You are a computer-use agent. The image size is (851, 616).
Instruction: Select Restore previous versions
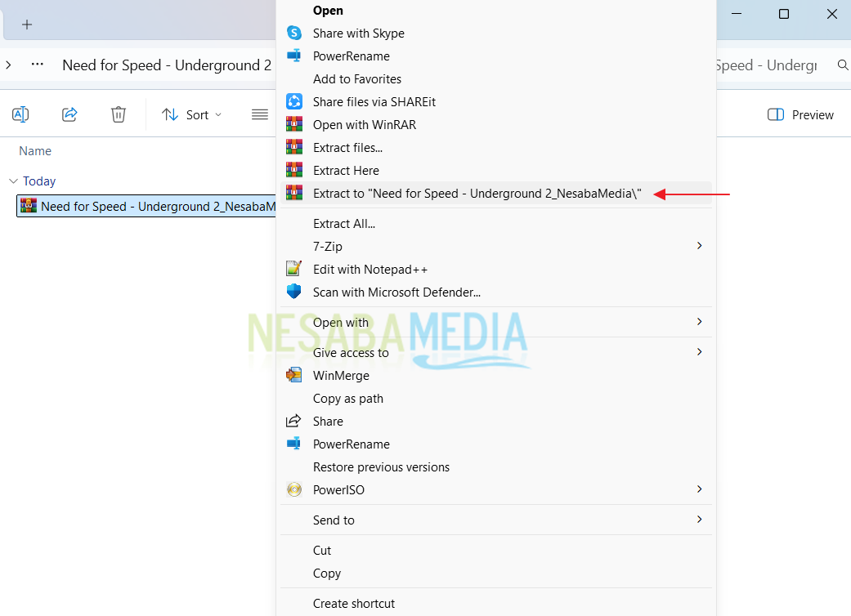(x=496, y=466)
